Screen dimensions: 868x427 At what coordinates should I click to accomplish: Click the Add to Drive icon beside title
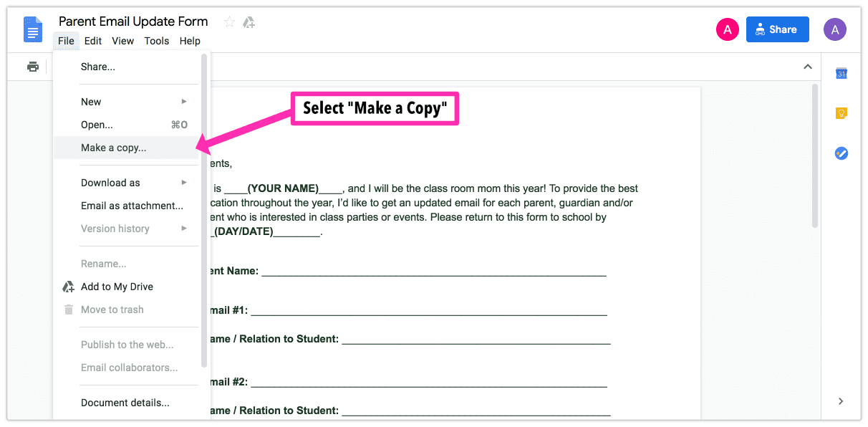249,22
